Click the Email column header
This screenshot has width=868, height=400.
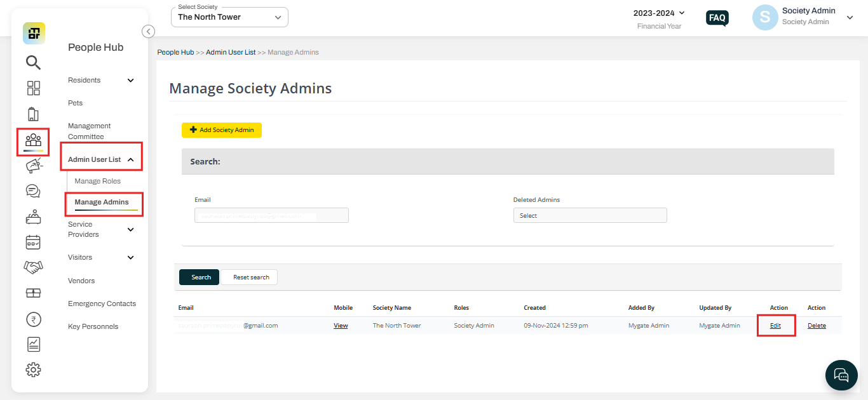(186, 307)
